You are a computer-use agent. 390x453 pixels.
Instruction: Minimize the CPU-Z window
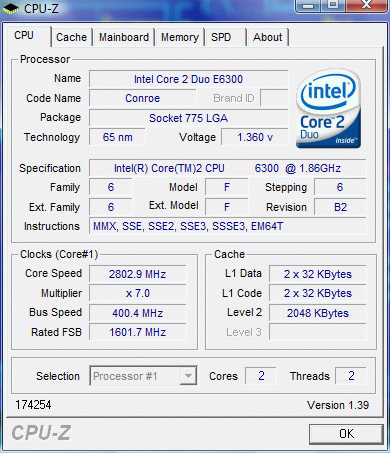tap(308, 5)
